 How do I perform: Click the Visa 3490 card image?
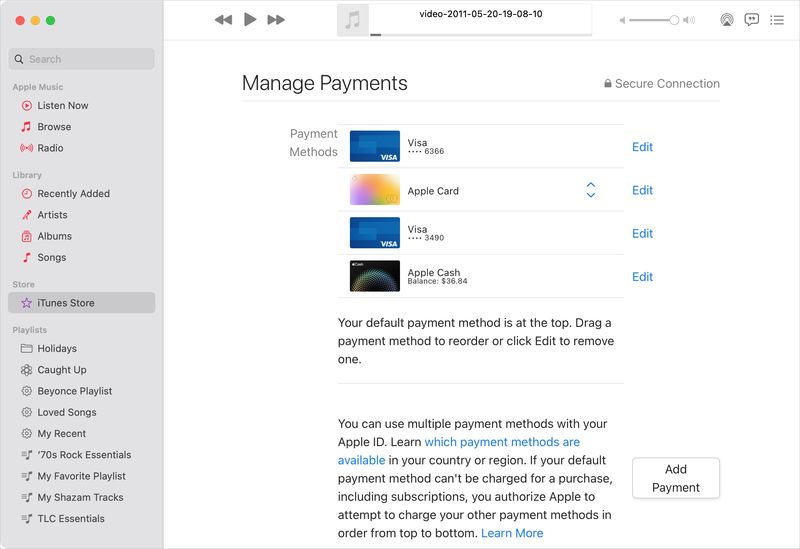(x=374, y=233)
